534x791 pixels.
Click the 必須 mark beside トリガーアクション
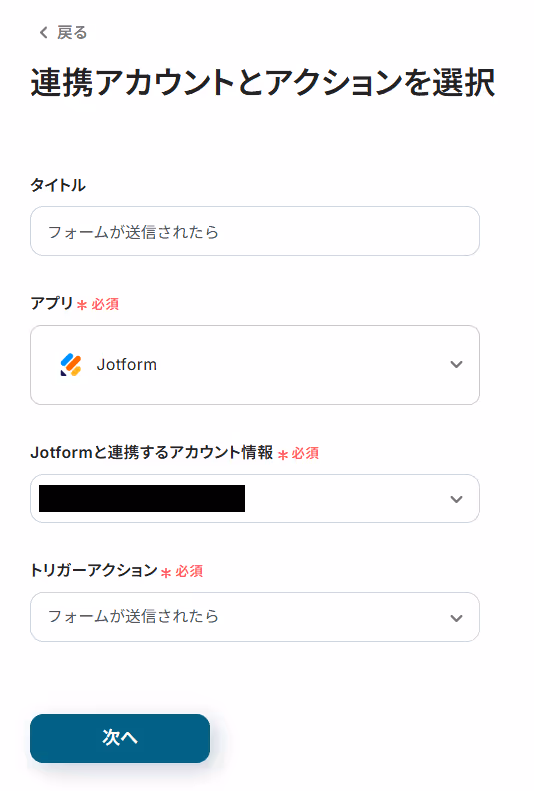[x=189, y=571]
